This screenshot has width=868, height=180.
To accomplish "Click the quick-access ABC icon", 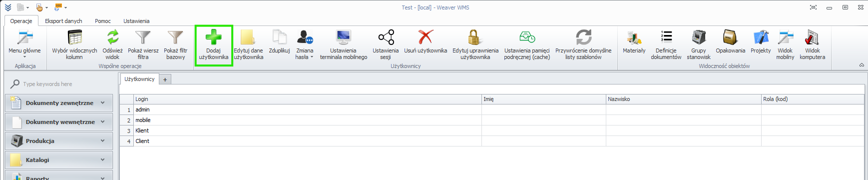I will click(x=58, y=7).
